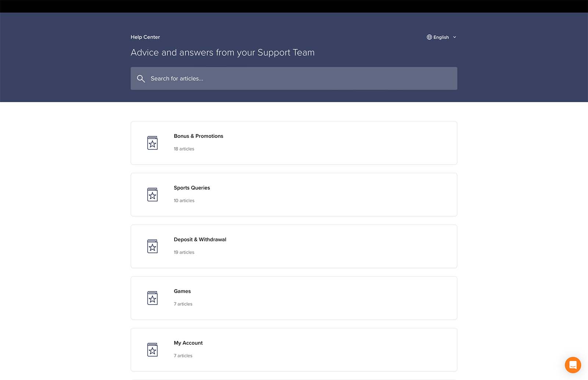Screen dimensions: 588x380
Task: Click the Games collection book icon
Action: [x=152, y=298]
